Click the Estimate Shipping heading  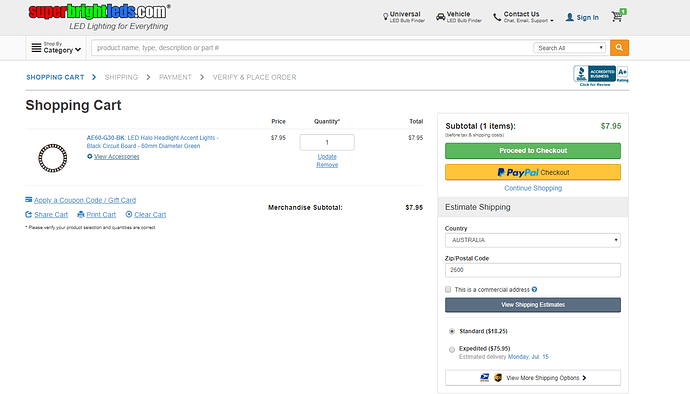click(477, 207)
